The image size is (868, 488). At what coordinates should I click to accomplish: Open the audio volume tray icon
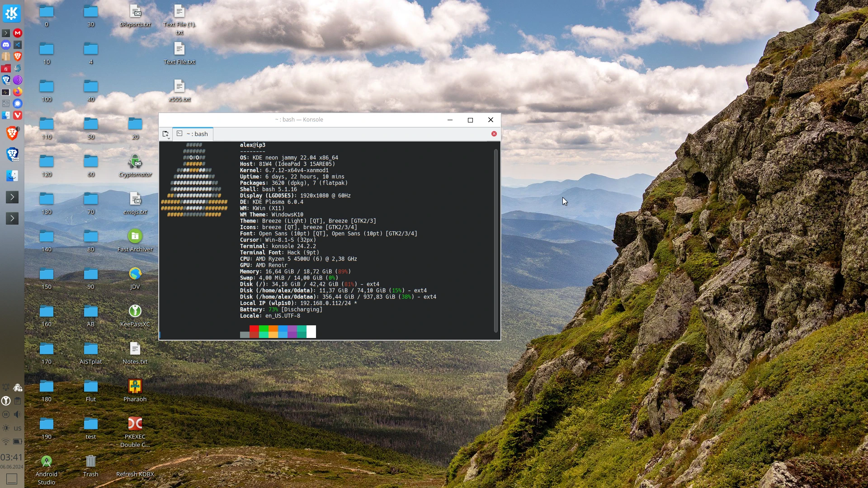click(x=18, y=414)
